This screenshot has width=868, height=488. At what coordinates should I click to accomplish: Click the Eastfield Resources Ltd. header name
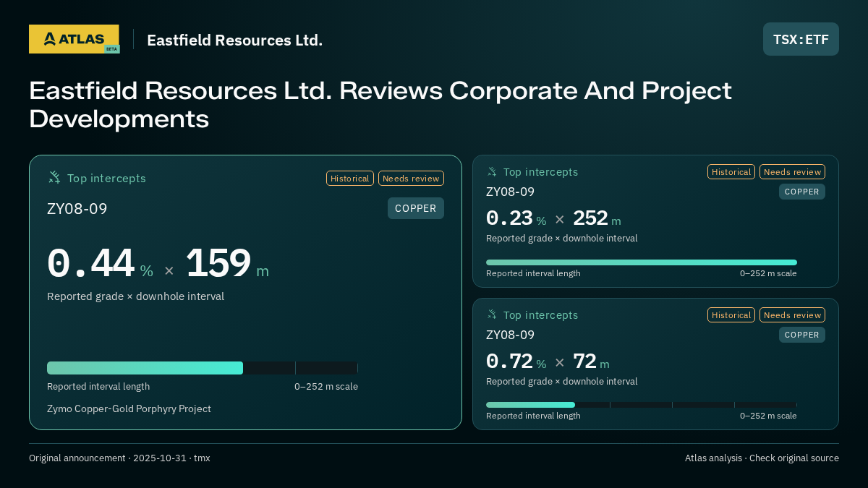(x=235, y=40)
